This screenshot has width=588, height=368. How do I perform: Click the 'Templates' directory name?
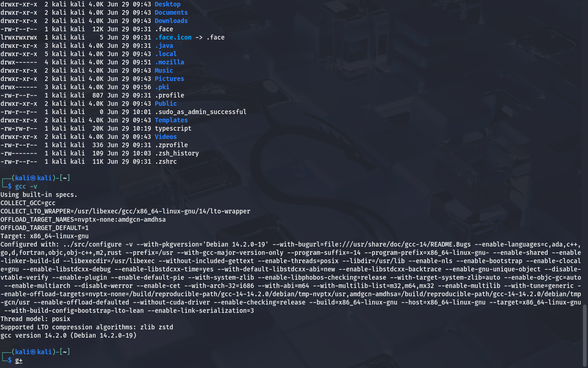[x=171, y=120]
